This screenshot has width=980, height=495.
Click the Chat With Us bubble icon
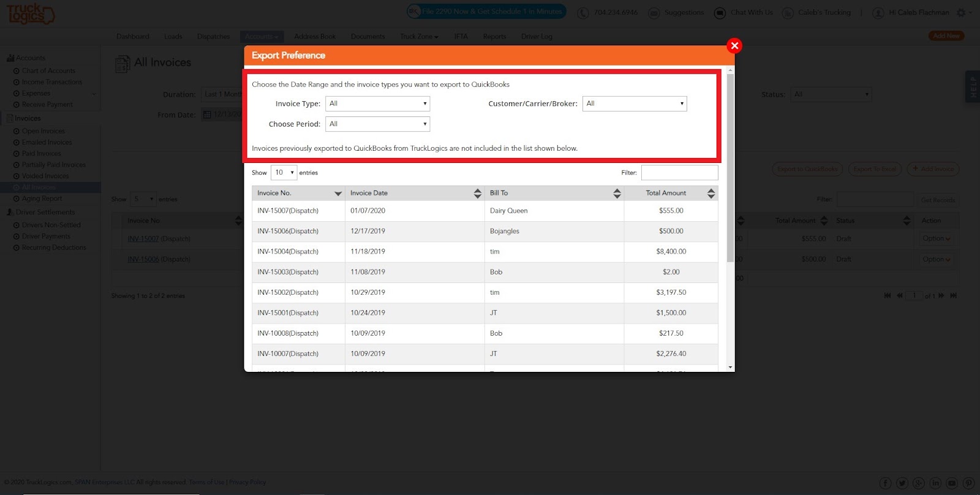coord(720,13)
